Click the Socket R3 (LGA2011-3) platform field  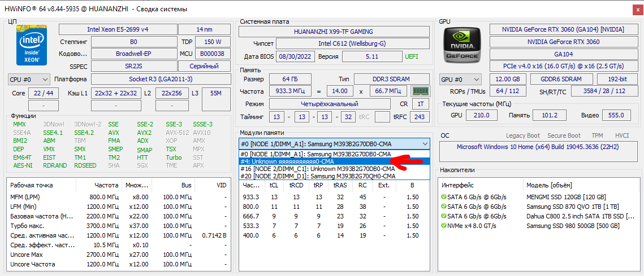161,79
